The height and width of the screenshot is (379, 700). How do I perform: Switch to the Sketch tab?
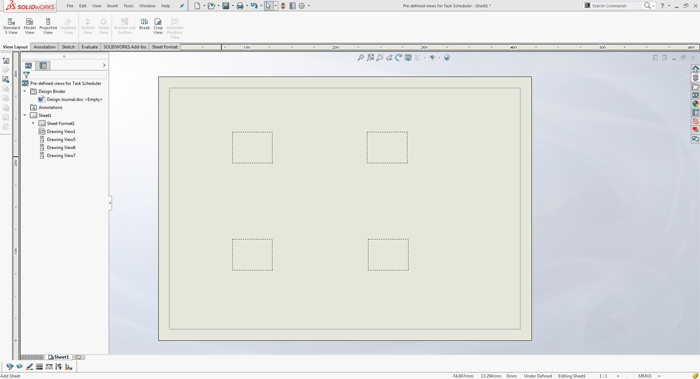point(68,47)
